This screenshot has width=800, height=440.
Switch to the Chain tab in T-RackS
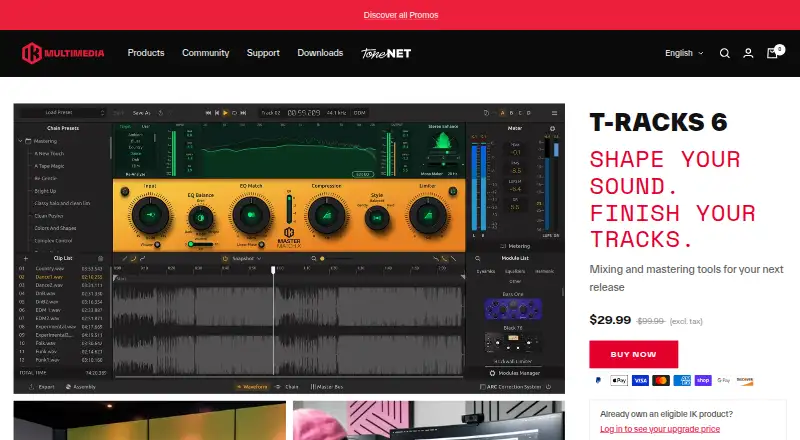point(288,387)
